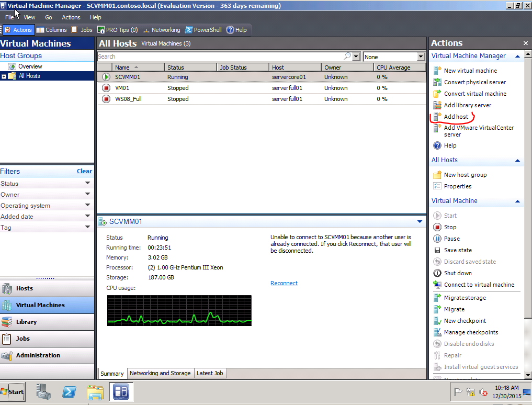Collapse Virtual Machine Manager actions section
Screen dimensions: 532x405
coord(517,57)
